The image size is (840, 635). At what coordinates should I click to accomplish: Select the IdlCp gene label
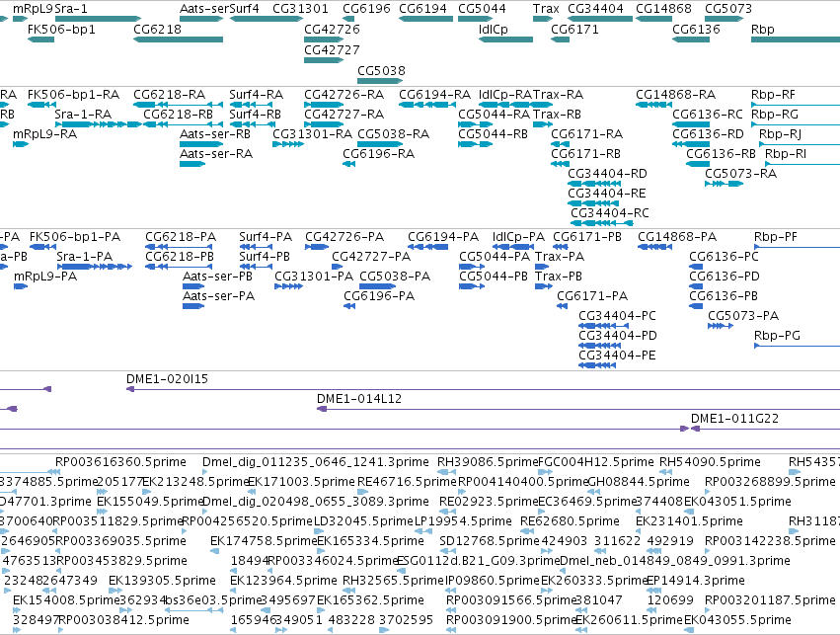[494, 29]
